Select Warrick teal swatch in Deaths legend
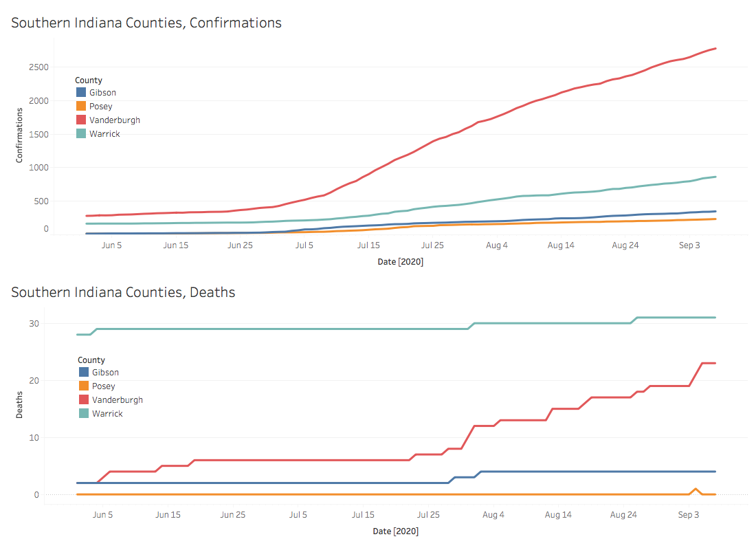Screen dimensions: 756x550 83,414
